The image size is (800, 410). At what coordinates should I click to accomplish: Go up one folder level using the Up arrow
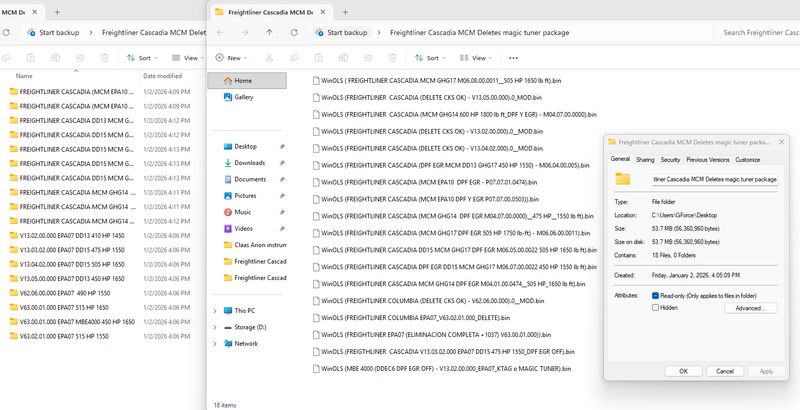[x=269, y=32]
